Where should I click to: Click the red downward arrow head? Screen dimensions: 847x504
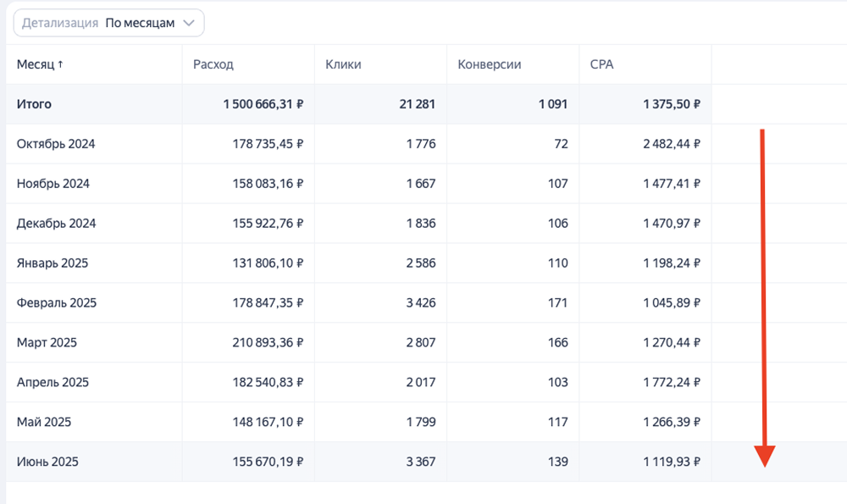click(765, 457)
